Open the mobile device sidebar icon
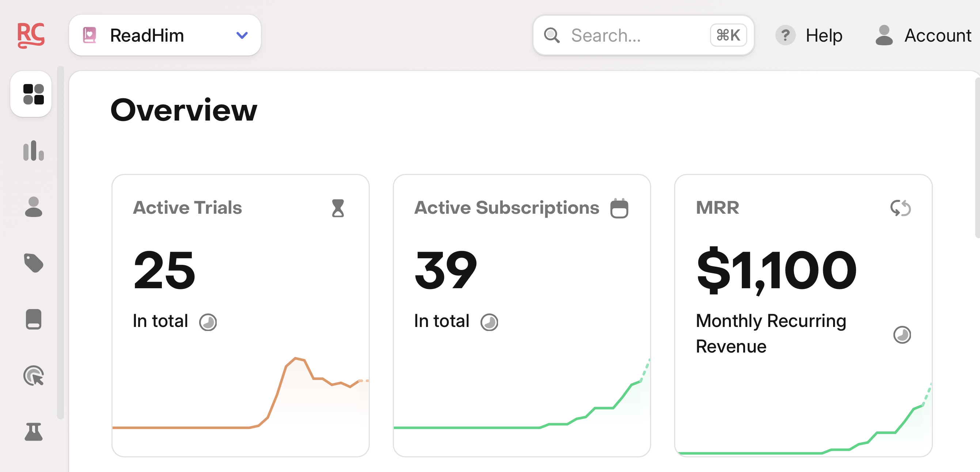This screenshot has height=472, width=980. click(x=34, y=319)
